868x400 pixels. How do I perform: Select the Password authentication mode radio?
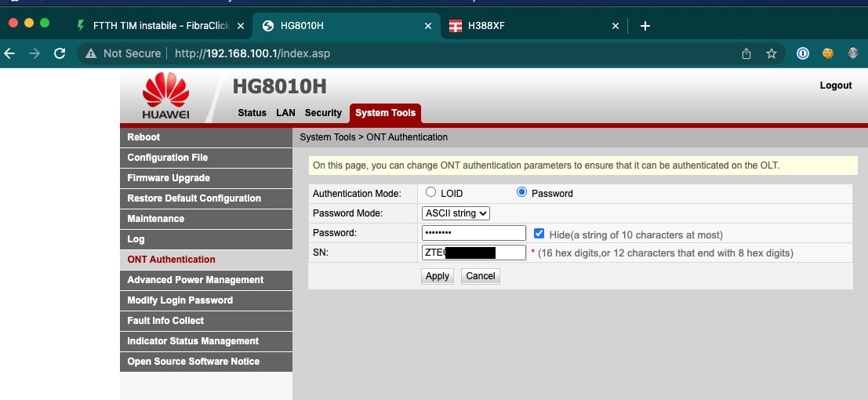coord(521,192)
